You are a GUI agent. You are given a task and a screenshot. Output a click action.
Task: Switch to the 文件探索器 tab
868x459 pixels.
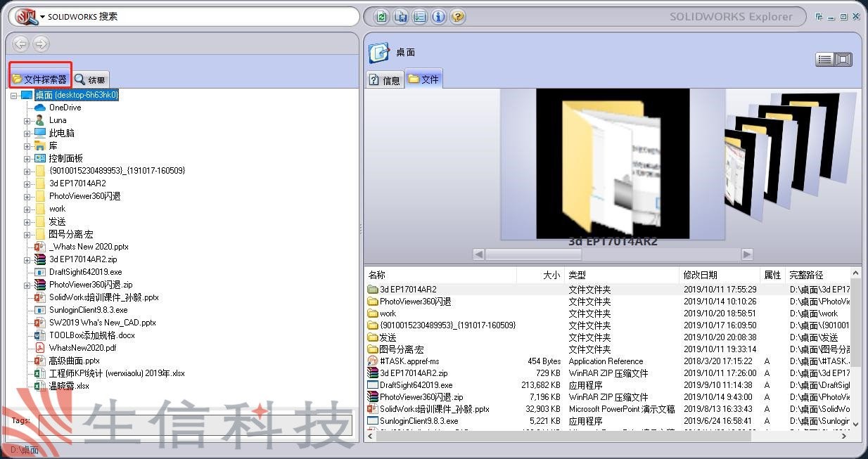pyautogui.click(x=39, y=79)
